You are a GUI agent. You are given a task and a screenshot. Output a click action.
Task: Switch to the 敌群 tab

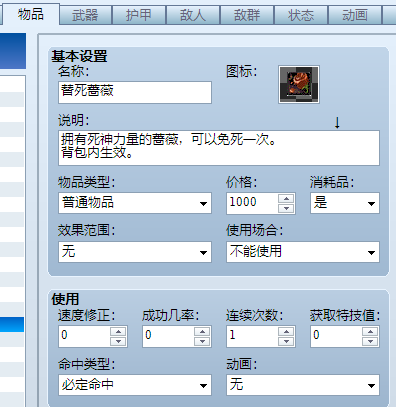(x=247, y=15)
